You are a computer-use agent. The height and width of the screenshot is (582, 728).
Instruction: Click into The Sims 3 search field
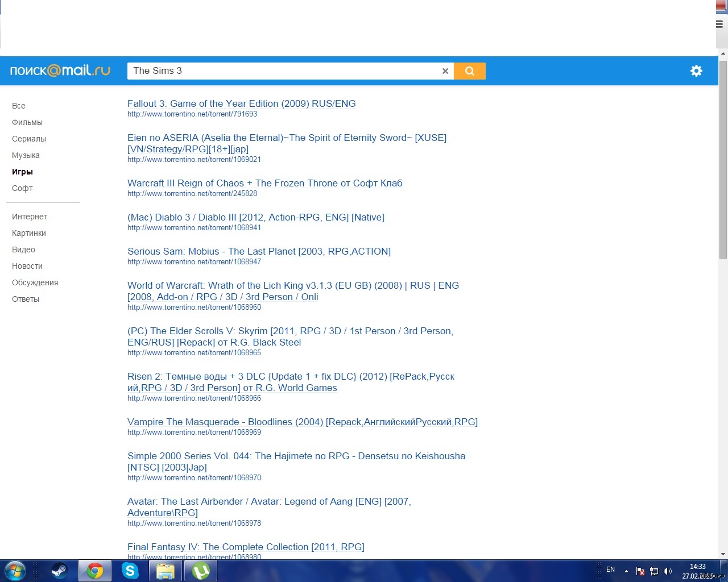coord(284,71)
